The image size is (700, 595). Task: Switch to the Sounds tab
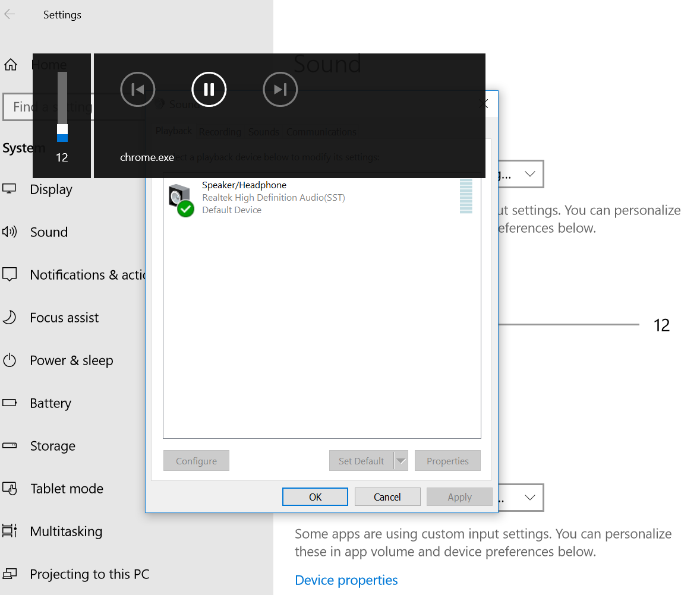[264, 132]
